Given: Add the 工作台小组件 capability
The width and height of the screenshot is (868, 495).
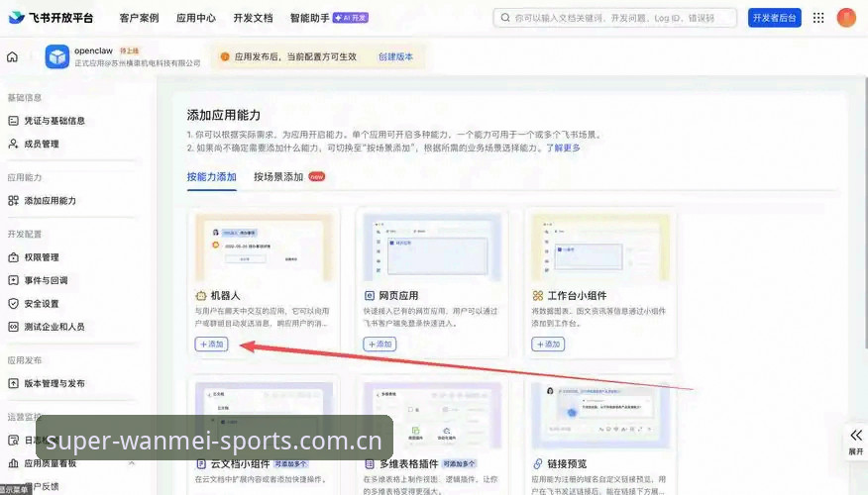Looking at the screenshot, I should coord(548,344).
